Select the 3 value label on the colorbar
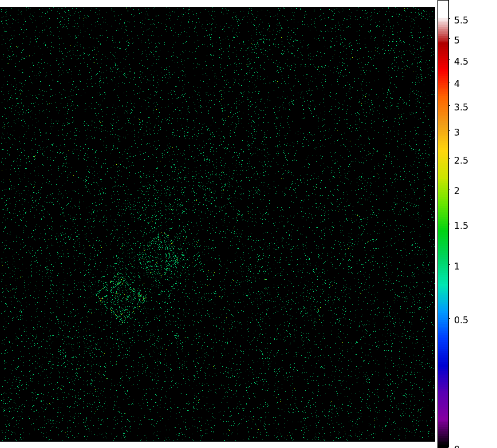Viewport: 497px width, 448px height. [457, 132]
